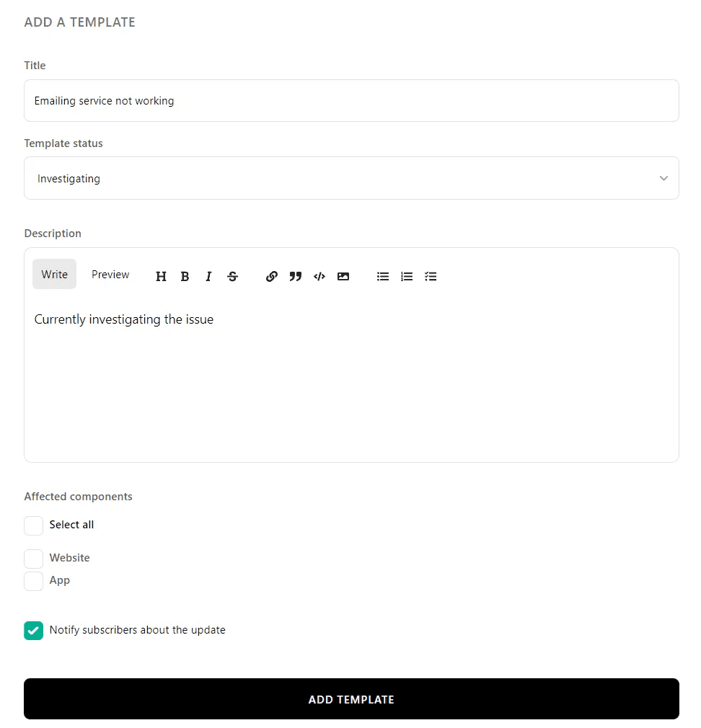Insert a block quote
The image size is (701, 728).
pos(296,277)
